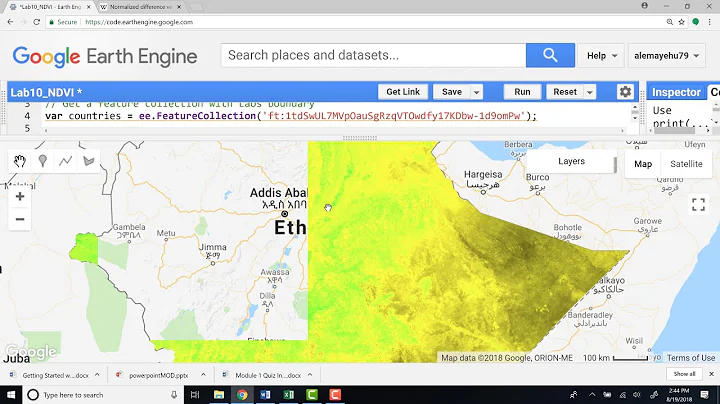Run the script
The height and width of the screenshot is (404, 720).
click(x=522, y=92)
